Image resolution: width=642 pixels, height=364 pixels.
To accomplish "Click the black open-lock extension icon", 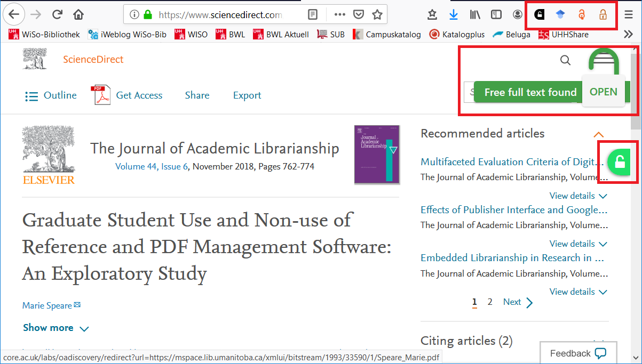I will coord(539,14).
